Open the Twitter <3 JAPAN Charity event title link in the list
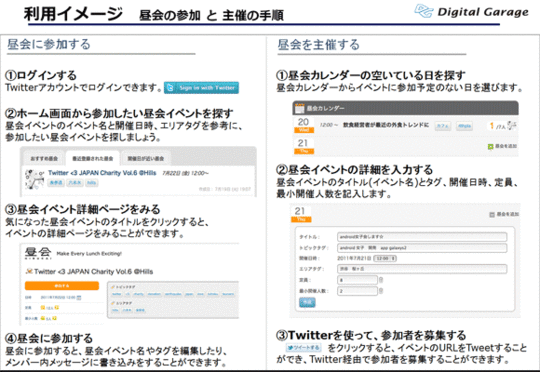Screen dimensions: 540x372 click(x=102, y=173)
